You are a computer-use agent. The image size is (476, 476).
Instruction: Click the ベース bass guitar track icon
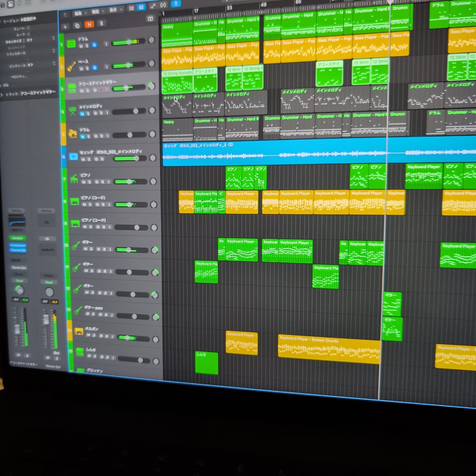click(x=71, y=66)
